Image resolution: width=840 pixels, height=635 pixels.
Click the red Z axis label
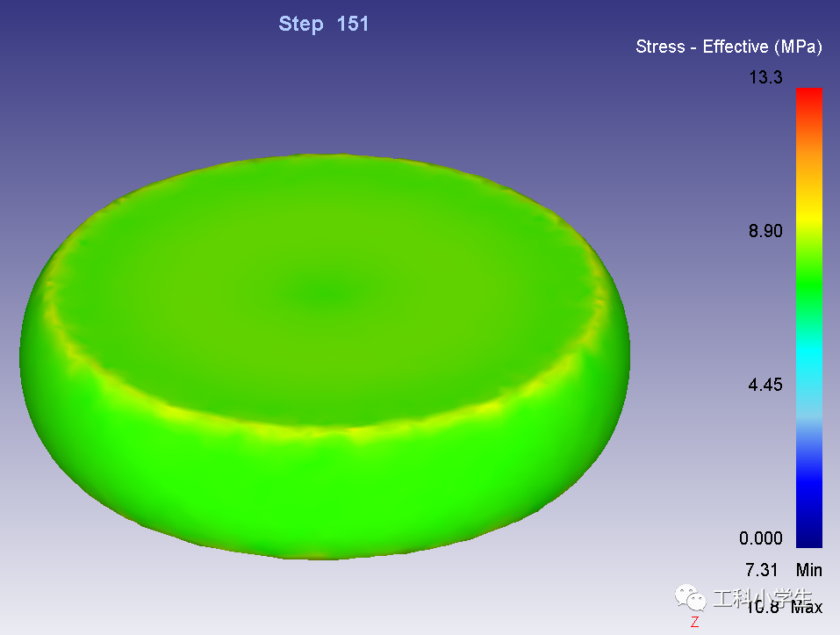(694, 622)
